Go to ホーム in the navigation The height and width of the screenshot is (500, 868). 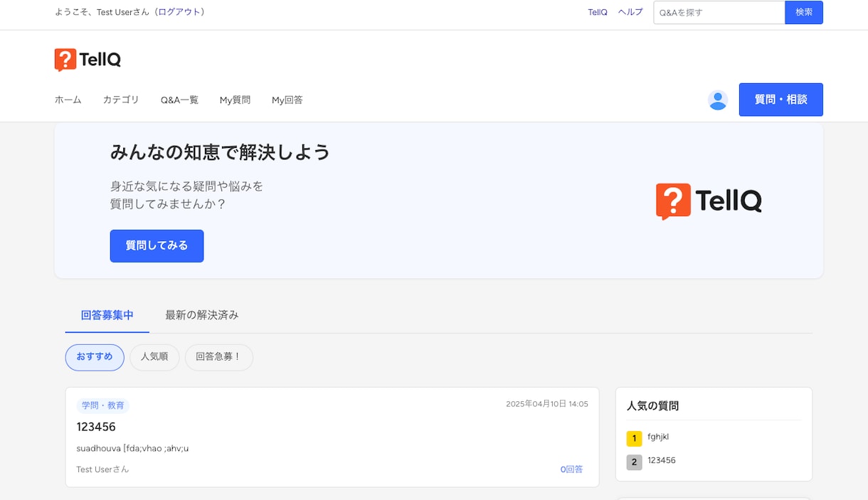coord(68,100)
